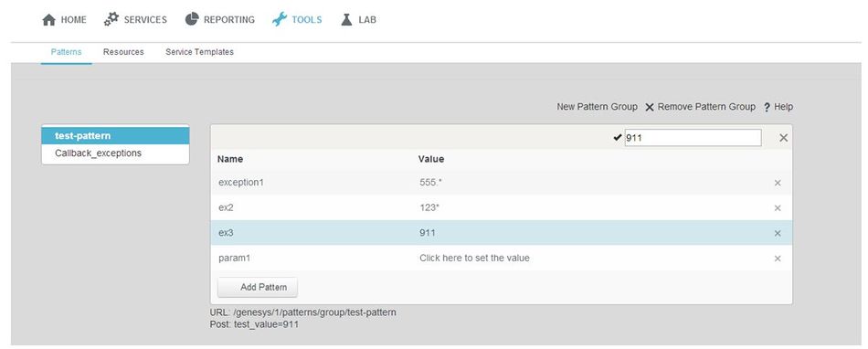
Task: Delete the ex3 pattern row
Action: click(x=778, y=233)
